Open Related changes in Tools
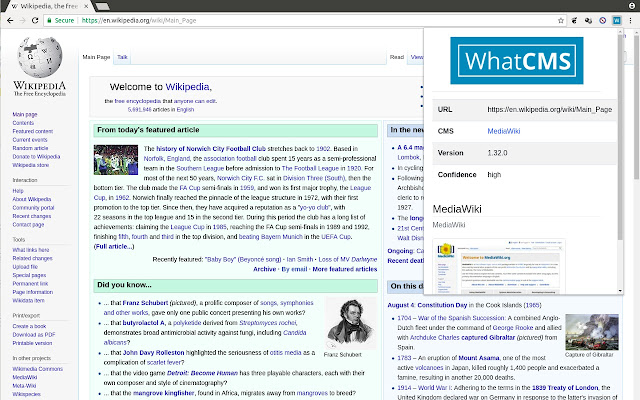 click(x=33, y=258)
